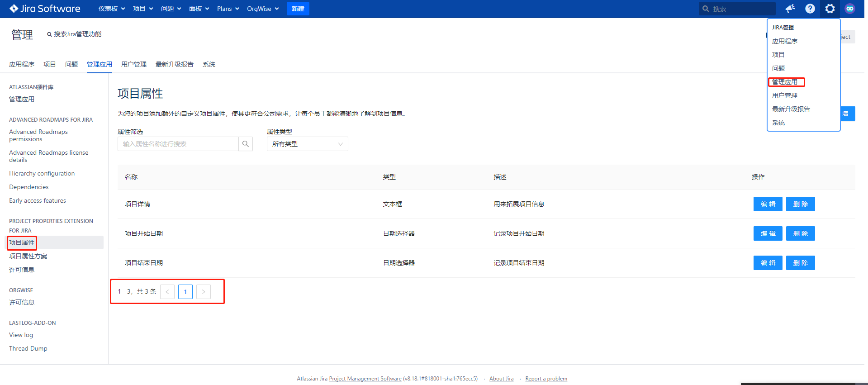
Task: Edit the 项目详情 property
Action: pos(768,204)
